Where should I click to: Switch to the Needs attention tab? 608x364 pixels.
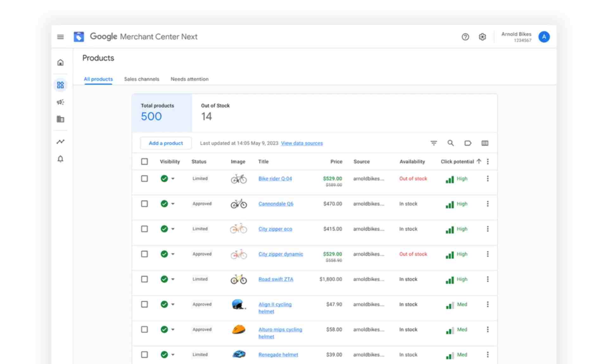pos(189,79)
